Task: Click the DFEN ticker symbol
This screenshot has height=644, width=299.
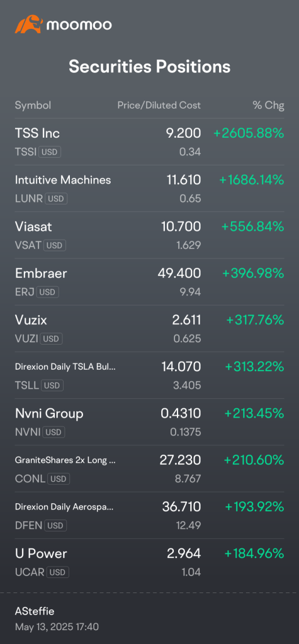Action: (x=28, y=525)
